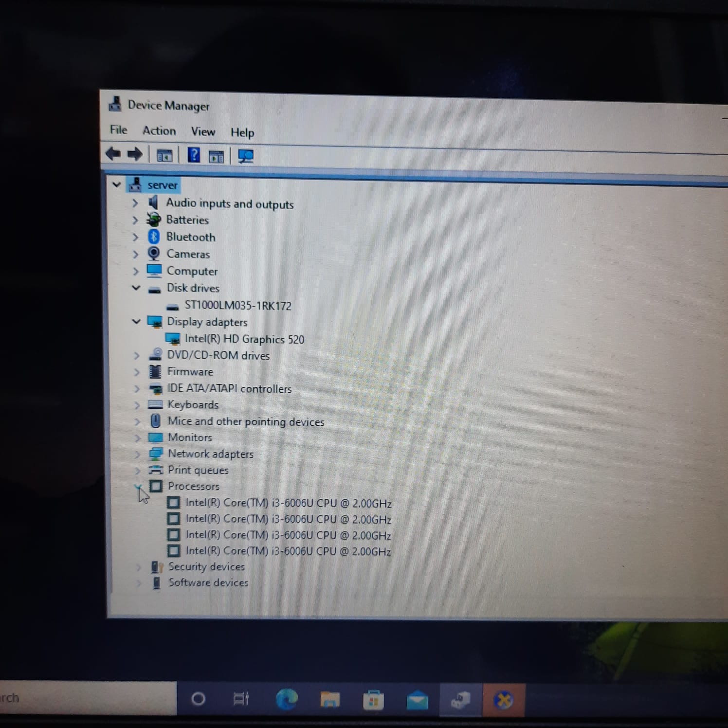The image size is (728, 728).
Task: Open Cortana circle on the taskbar
Action: [198, 699]
